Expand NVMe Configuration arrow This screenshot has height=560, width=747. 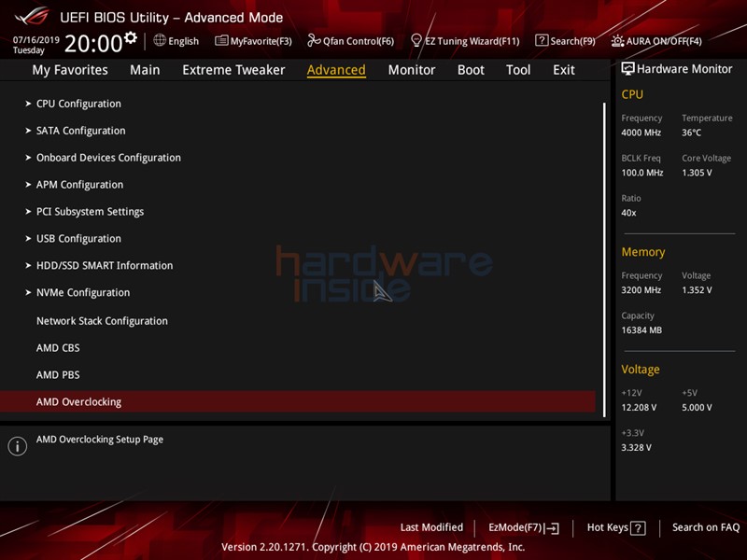28,292
